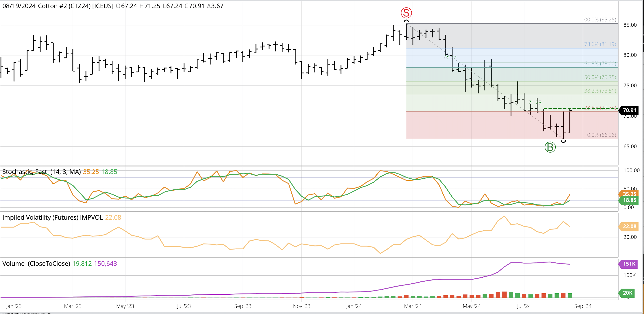Click the 50.0% (75.75) retracement label
The width and height of the screenshot is (644, 314).
click(600, 77)
